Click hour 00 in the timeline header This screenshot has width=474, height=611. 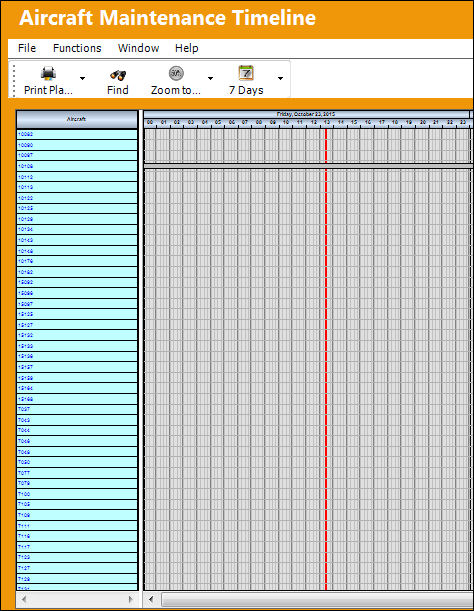coord(150,122)
